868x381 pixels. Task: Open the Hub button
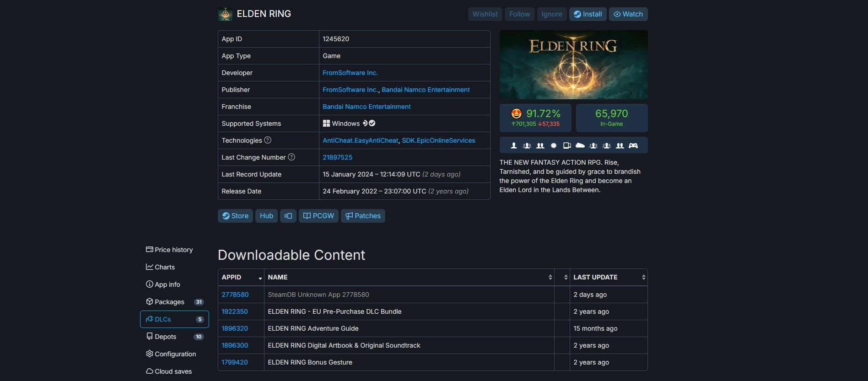(266, 216)
